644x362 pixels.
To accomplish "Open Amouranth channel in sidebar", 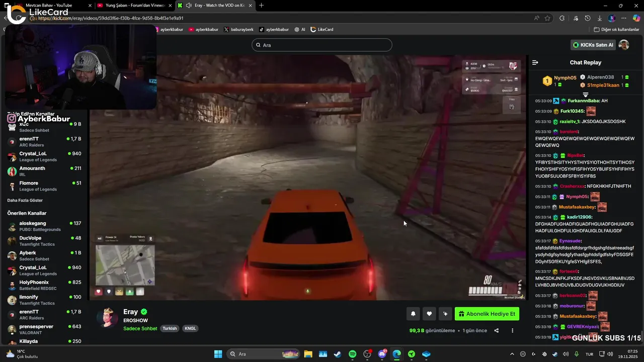I will pyautogui.click(x=44, y=171).
